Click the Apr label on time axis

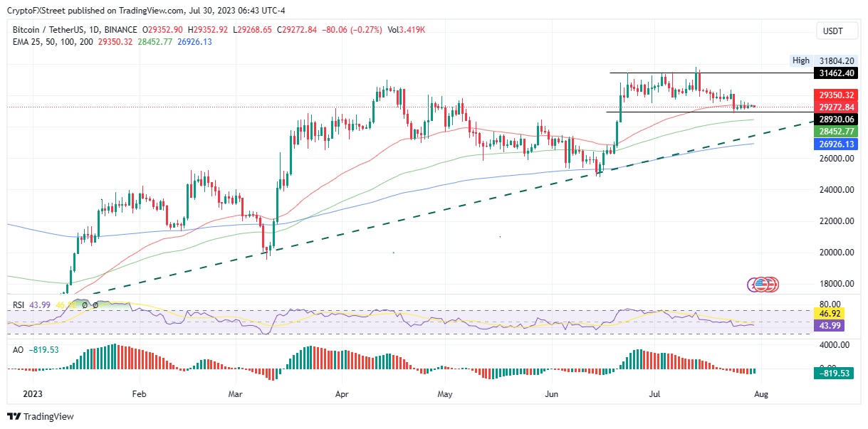coord(343,392)
